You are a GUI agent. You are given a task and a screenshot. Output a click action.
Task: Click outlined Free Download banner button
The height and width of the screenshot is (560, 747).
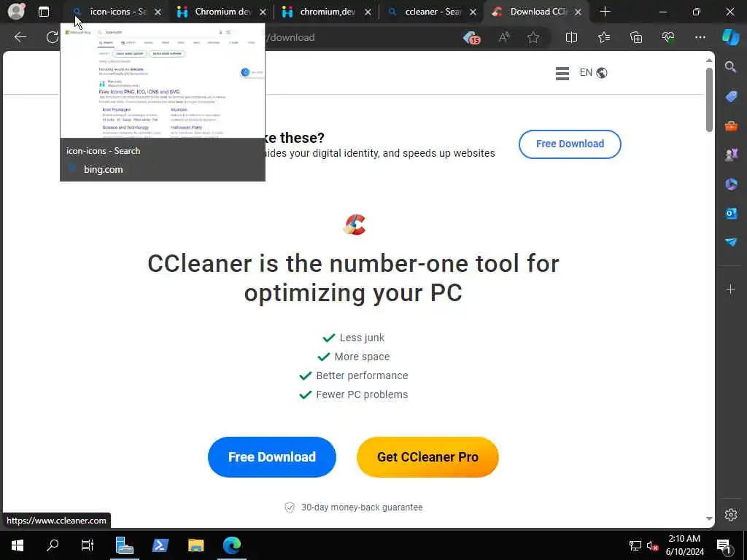(x=570, y=144)
